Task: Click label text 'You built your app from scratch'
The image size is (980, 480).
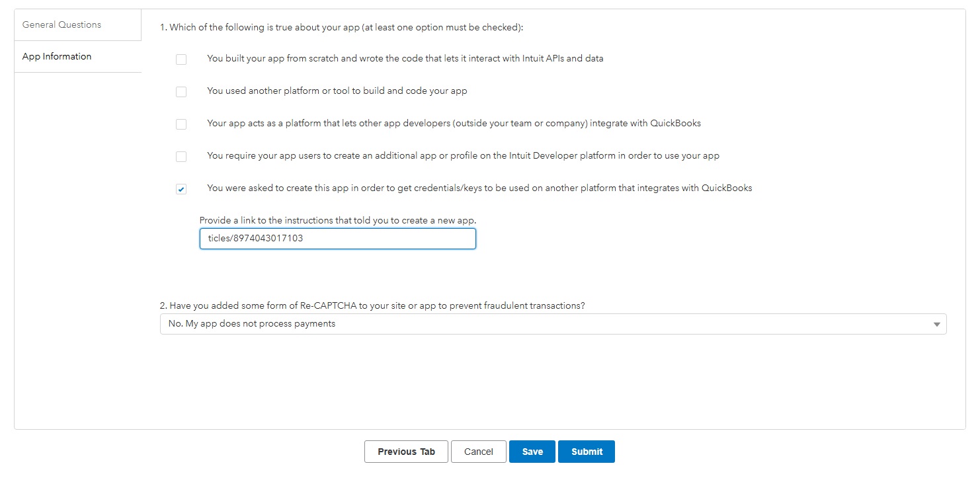Action: pyautogui.click(x=405, y=58)
